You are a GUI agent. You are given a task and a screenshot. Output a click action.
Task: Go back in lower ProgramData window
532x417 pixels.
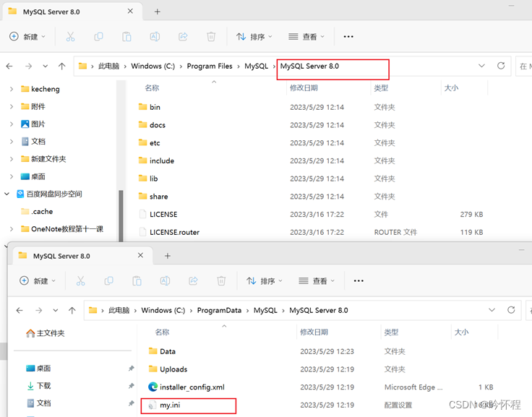coord(20,311)
